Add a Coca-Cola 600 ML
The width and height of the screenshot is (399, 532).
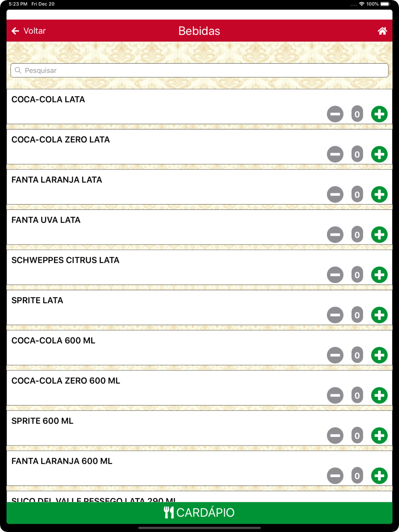click(379, 355)
